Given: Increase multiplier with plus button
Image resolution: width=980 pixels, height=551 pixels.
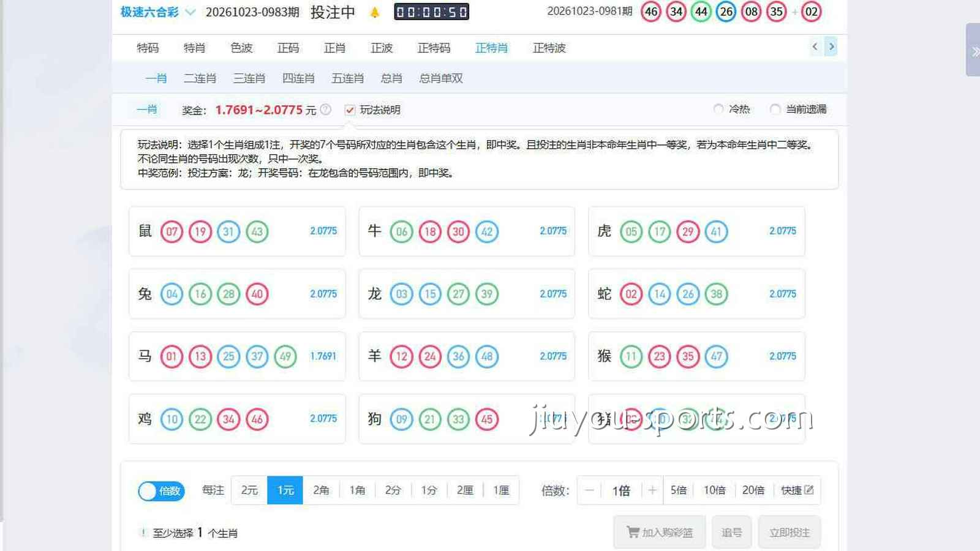Looking at the screenshot, I should (x=652, y=490).
